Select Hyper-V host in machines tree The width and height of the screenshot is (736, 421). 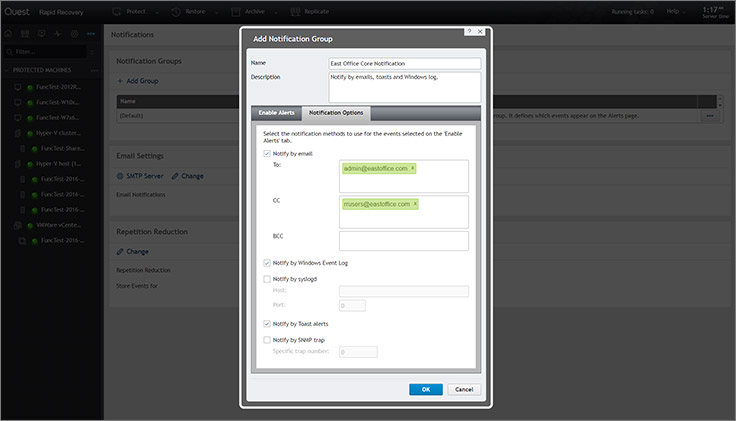[x=58, y=164]
